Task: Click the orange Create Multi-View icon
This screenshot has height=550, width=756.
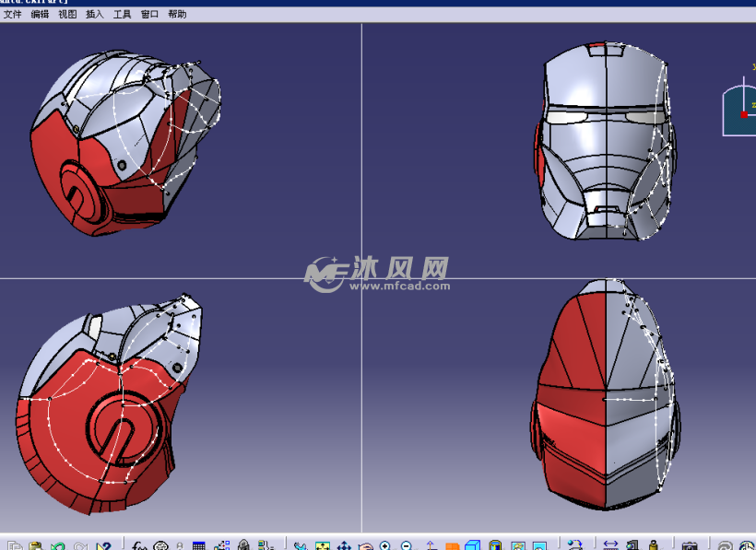Action: (x=453, y=545)
